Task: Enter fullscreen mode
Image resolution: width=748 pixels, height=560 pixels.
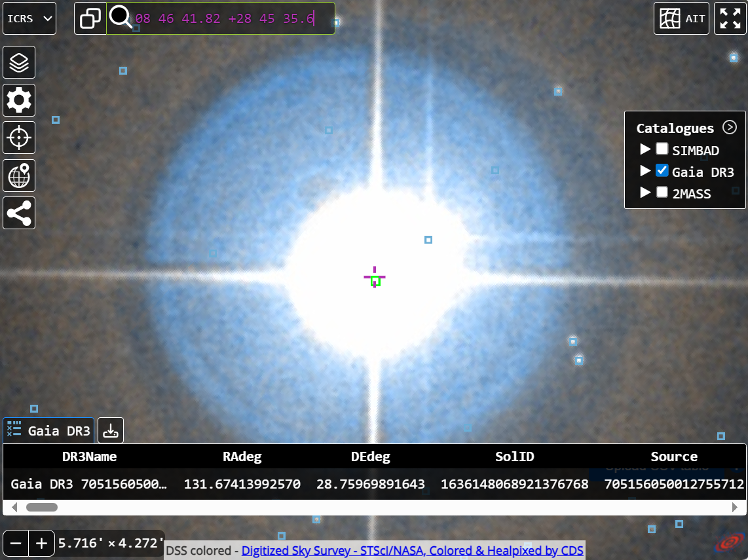Action: pos(730,18)
